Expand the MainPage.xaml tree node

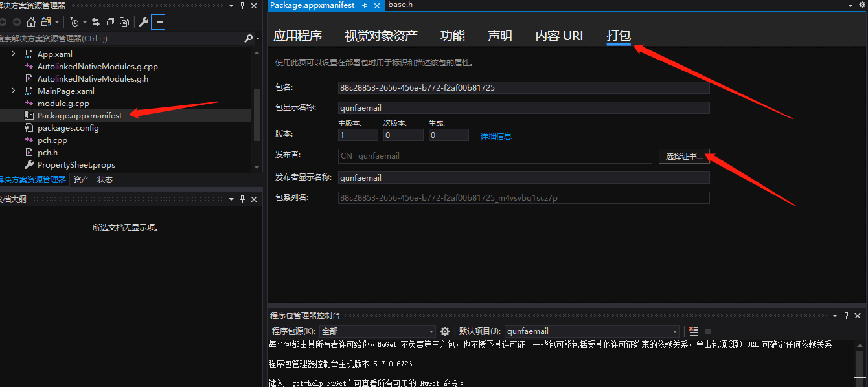12,91
